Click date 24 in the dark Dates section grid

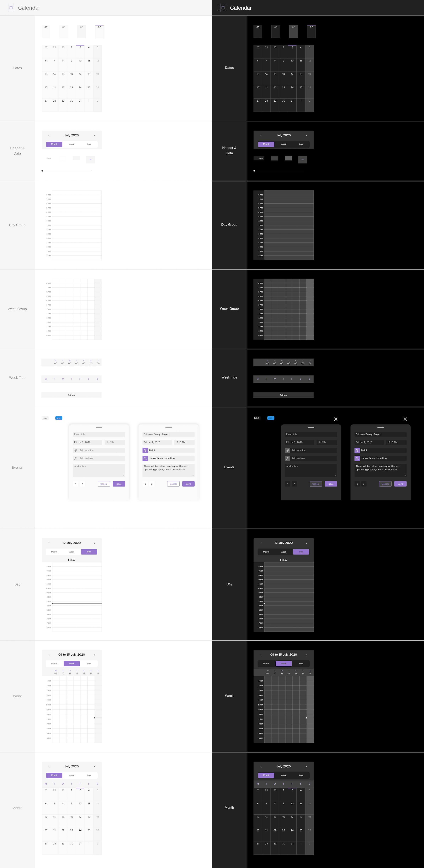coord(292,92)
